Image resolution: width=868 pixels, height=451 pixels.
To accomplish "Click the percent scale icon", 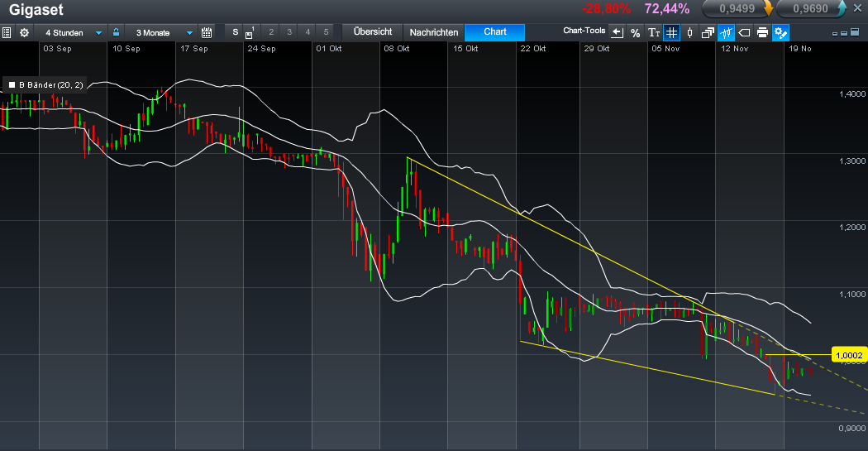I will pyautogui.click(x=635, y=33).
